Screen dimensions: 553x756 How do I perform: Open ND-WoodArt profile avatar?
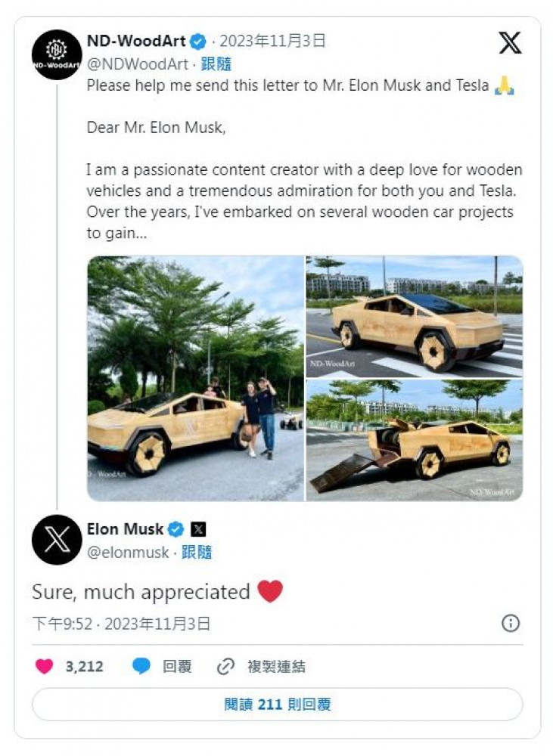57,54
